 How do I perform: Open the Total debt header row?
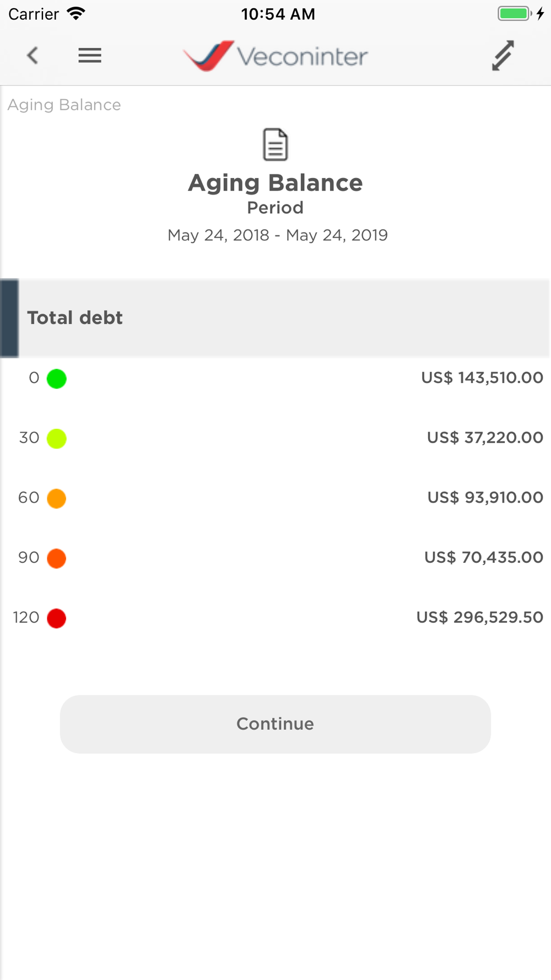(x=275, y=318)
